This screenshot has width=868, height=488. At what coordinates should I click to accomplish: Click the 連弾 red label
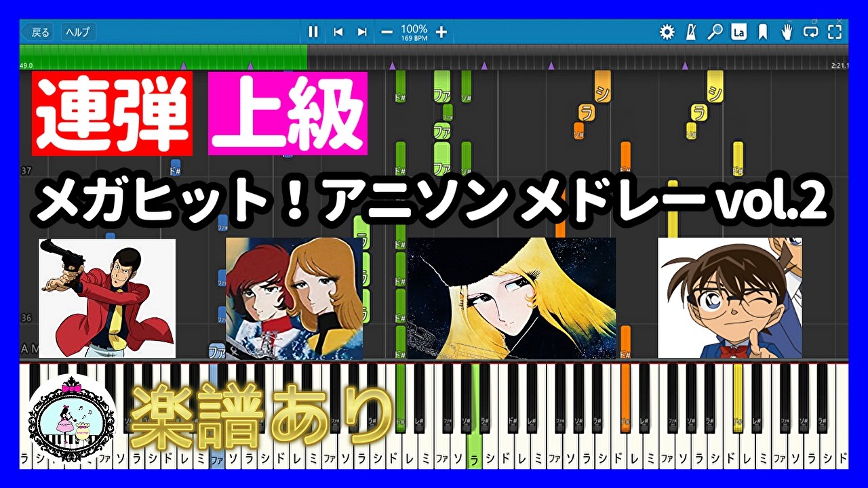point(112,114)
